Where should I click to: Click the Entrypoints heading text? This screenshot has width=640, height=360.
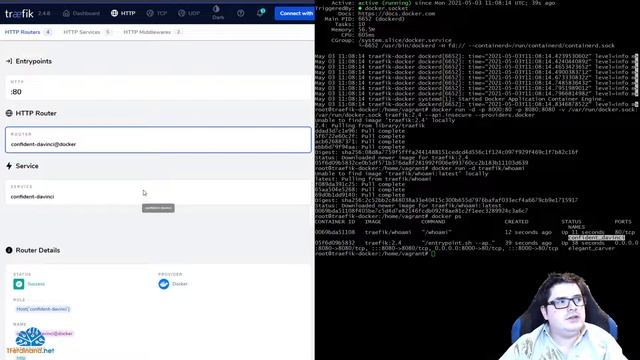pyautogui.click(x=33, y=61)
